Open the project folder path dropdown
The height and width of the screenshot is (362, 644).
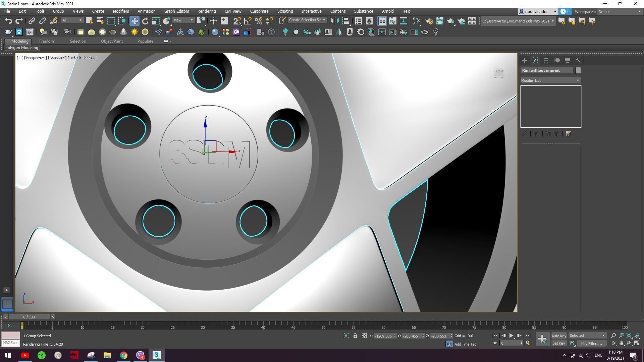pyautogui.click(x=518, y=21)
